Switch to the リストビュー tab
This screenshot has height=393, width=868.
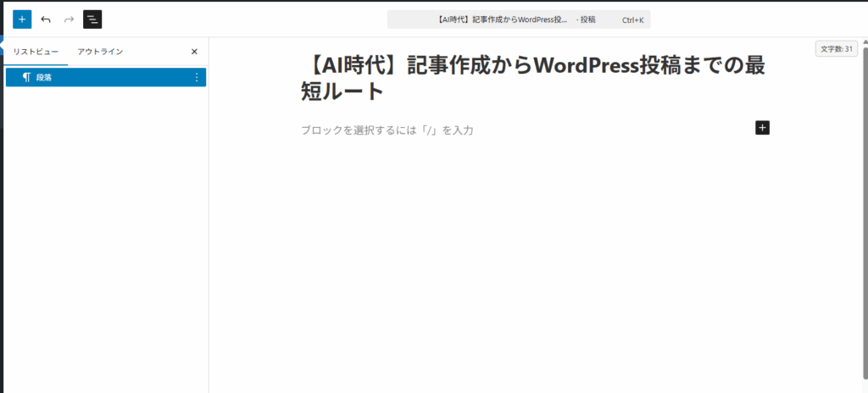click(36, 52)
